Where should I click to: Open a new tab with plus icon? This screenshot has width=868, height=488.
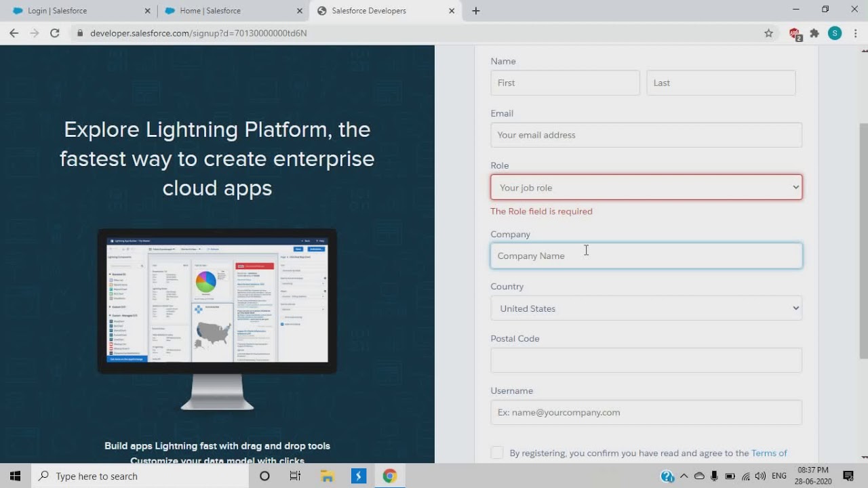click(x=476, y=11)
